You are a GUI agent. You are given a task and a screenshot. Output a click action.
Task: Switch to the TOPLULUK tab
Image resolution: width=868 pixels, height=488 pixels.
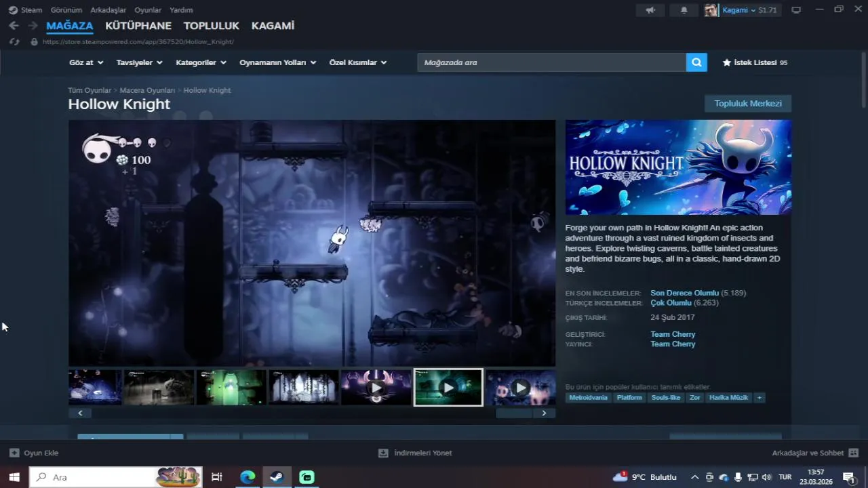(212, 26)
